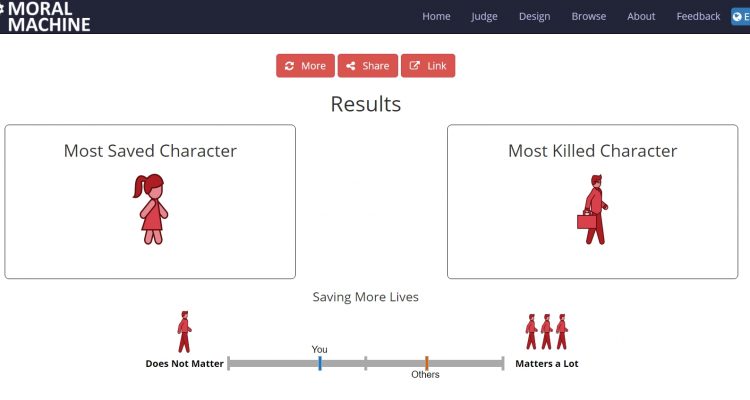Viewport: 750px width, 400px height.
Task: Click the share icon in Share button
Action: point(350,66)
